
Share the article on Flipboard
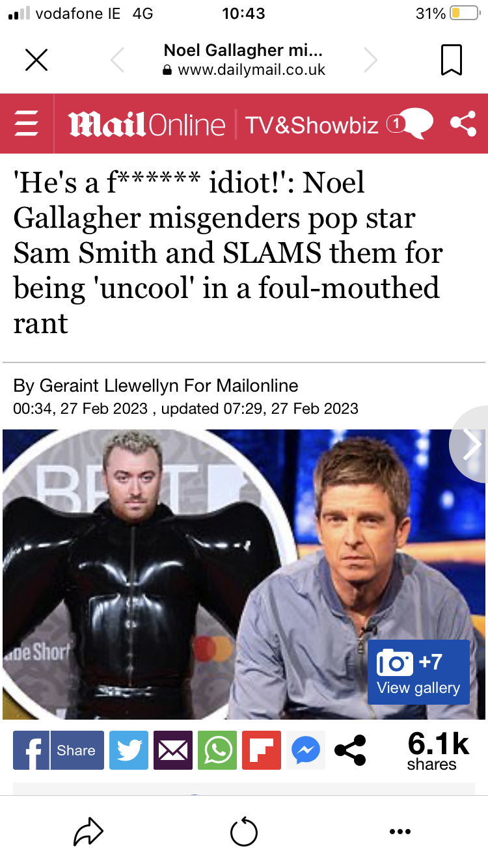[262, 750]
